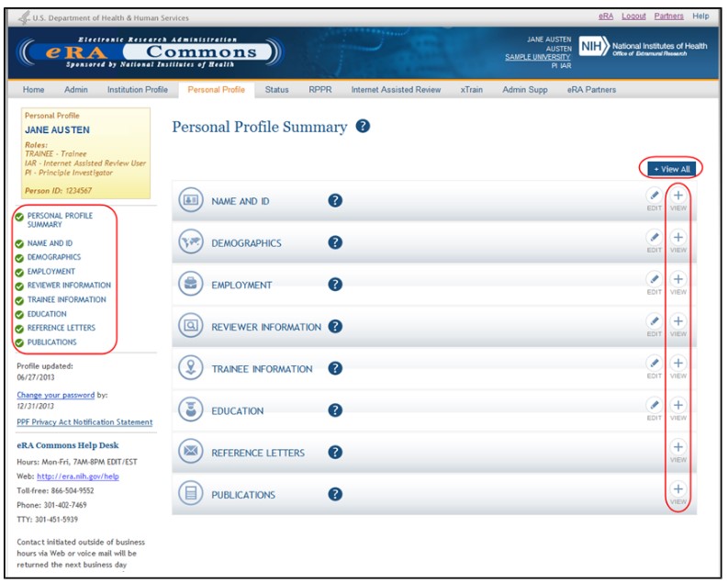728x583 pixels.
Task: Edit the Employment section
Action: tap(655, 283)
